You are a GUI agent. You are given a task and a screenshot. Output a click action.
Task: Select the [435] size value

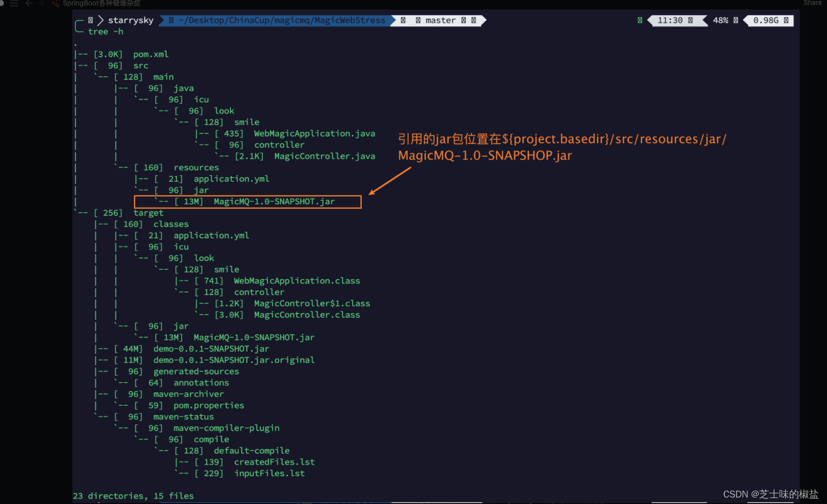tap(229, 133)
